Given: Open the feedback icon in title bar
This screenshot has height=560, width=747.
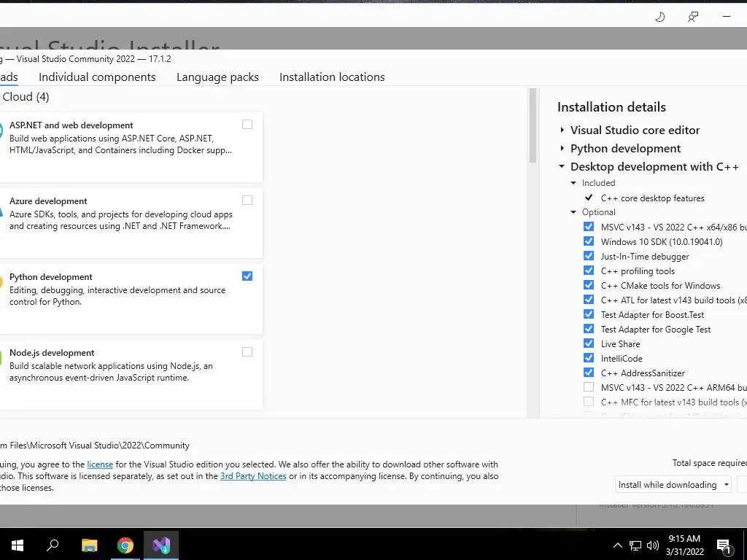Looking at the screenshot, I should [693, 17].
